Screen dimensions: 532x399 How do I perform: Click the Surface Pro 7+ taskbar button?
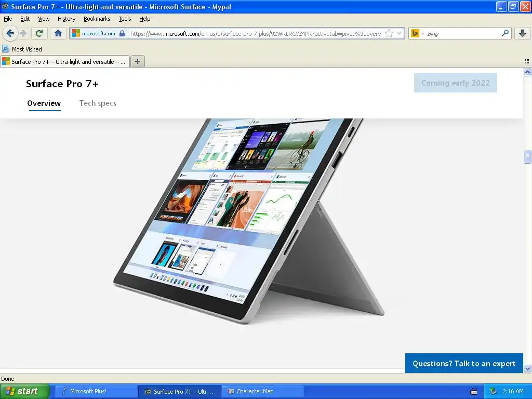click(x=179, y=391)
